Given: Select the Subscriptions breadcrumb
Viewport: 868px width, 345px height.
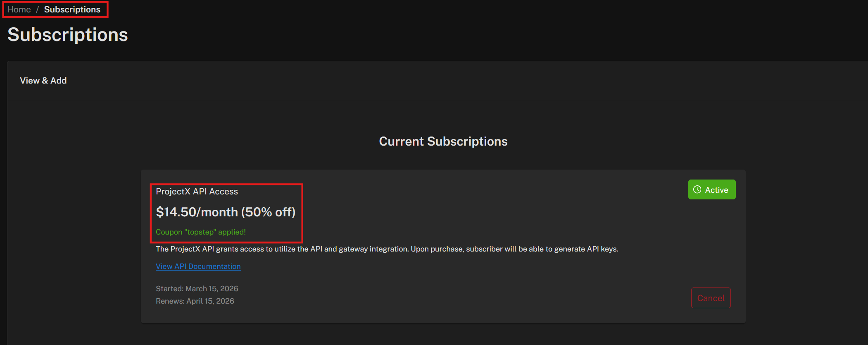Looking at the screenshot, I should click(73, 9).
